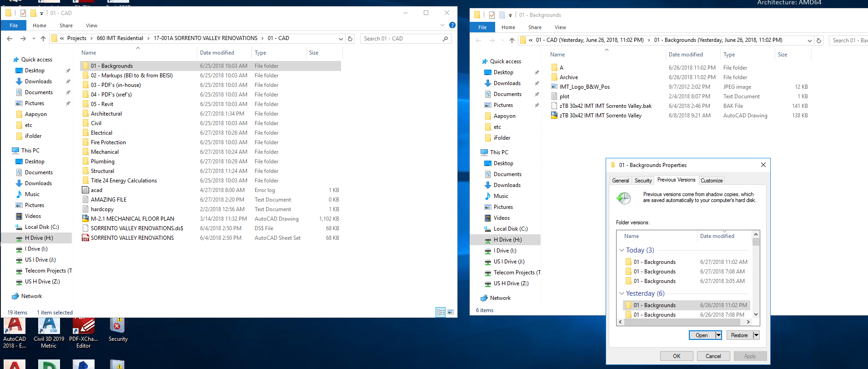Go up one folder level in left window
This screenshot has height=369, width=868.
pyautogui.click(x=43, y=39)
